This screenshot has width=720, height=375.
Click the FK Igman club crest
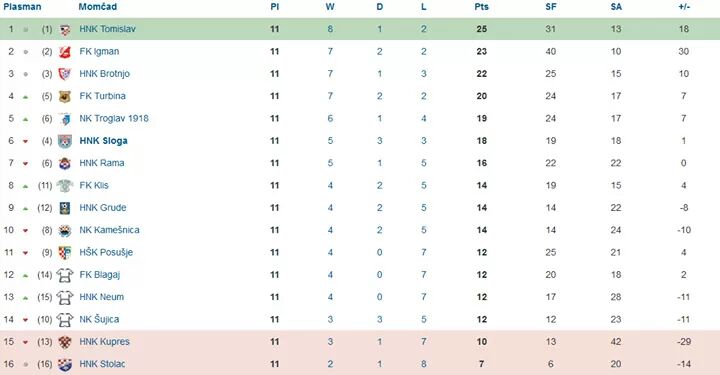[65, 52]
